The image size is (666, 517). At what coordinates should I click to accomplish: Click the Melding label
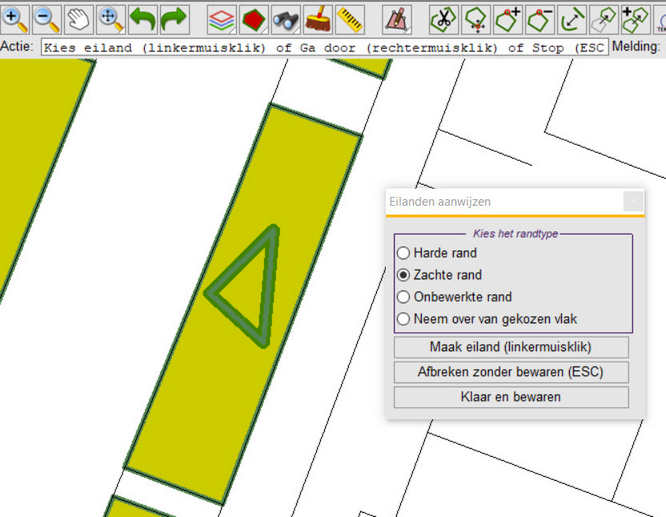click(636, 46)
